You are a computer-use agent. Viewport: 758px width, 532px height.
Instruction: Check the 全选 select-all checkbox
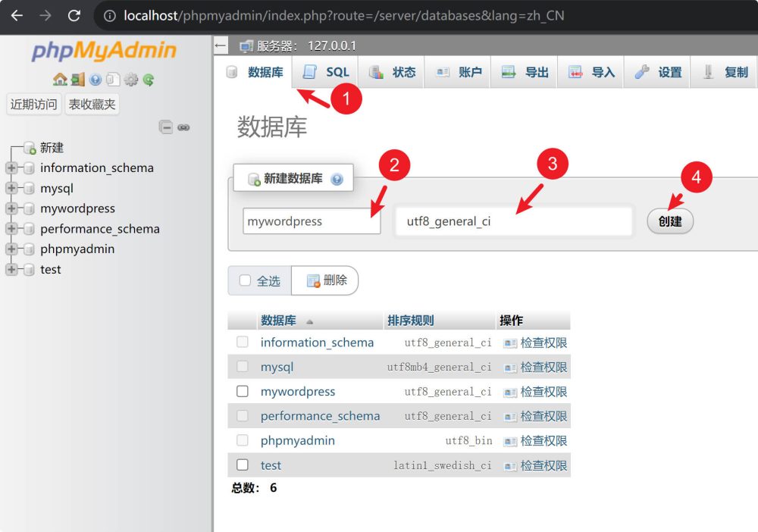point(245,280)
